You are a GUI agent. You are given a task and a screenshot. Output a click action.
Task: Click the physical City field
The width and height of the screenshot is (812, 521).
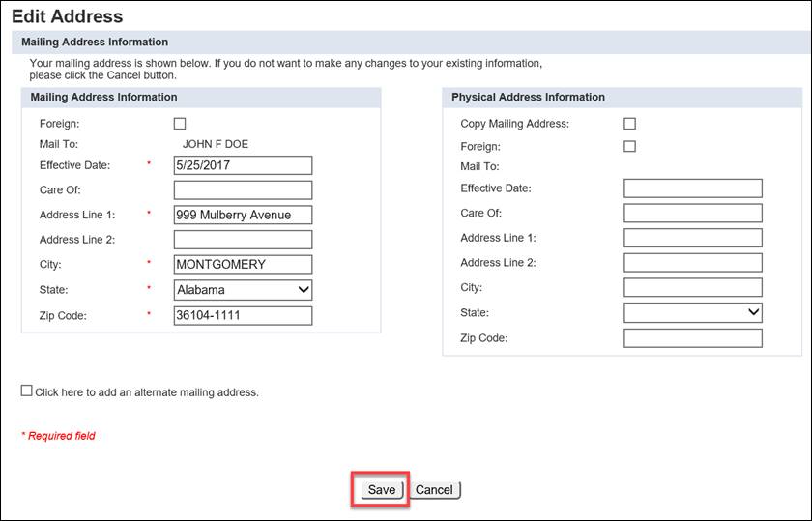(693, 287)
